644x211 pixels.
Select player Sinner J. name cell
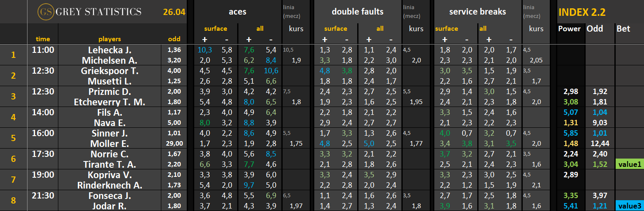coord(110,133)
